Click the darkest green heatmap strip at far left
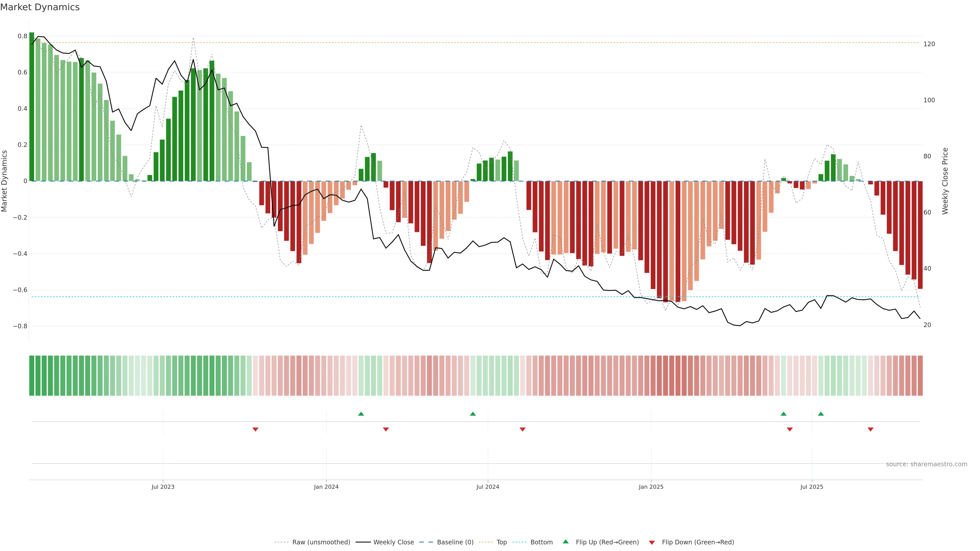Viewport: 980px width, 551px height. point(32,376)
